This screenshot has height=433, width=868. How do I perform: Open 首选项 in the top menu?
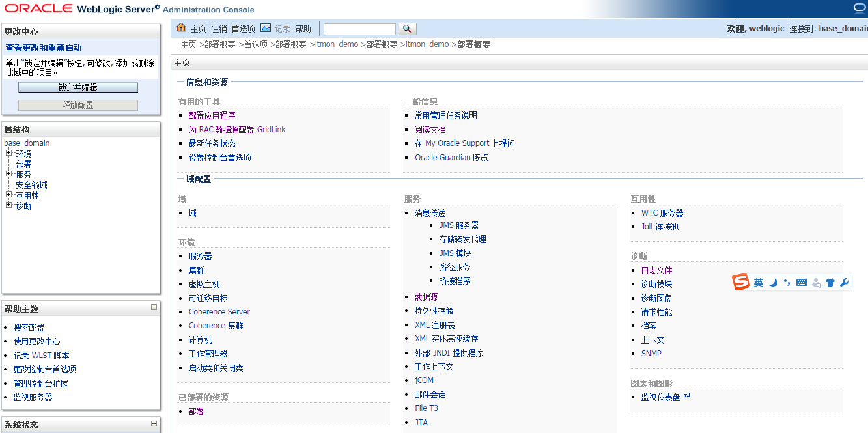coord(244,28)
